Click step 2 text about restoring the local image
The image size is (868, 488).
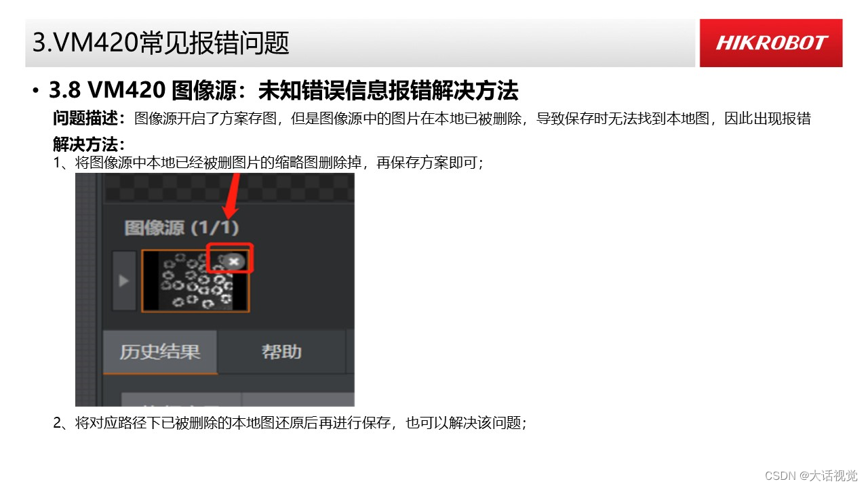(290, 423)
